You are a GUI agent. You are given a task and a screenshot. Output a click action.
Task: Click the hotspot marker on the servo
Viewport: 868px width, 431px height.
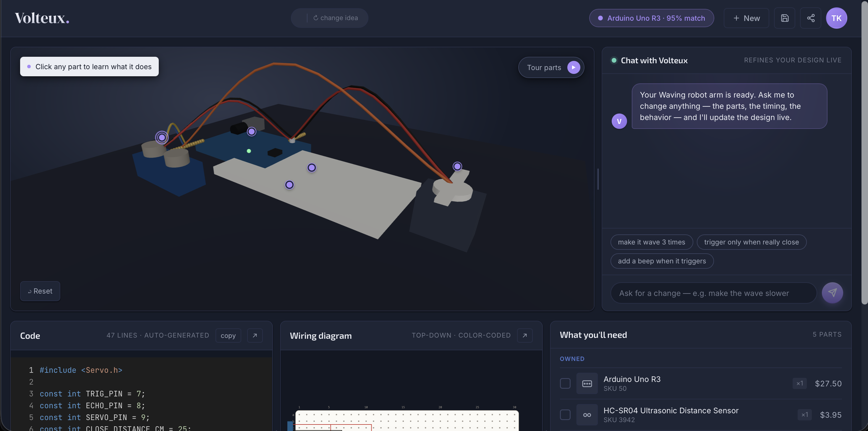457,166
